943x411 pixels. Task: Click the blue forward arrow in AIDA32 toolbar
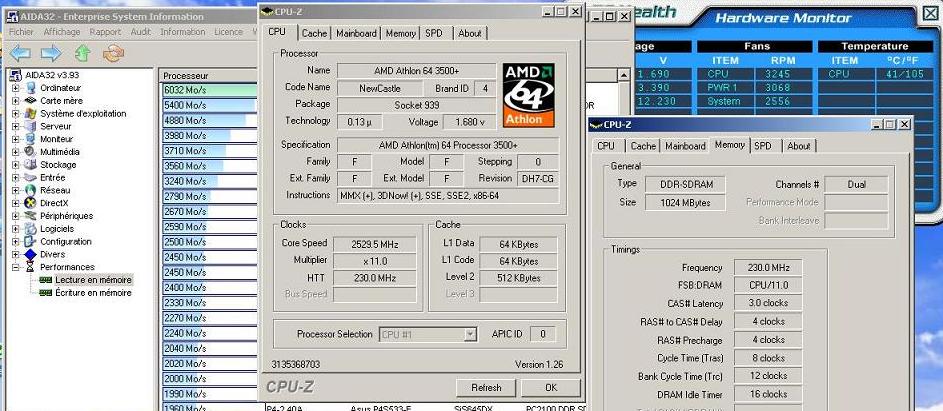click(50, 53)
